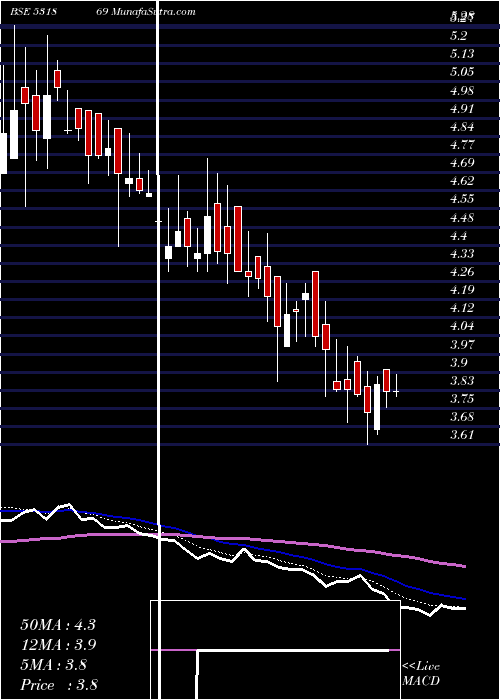Select the 4.33 price axis label

[462, 254]
